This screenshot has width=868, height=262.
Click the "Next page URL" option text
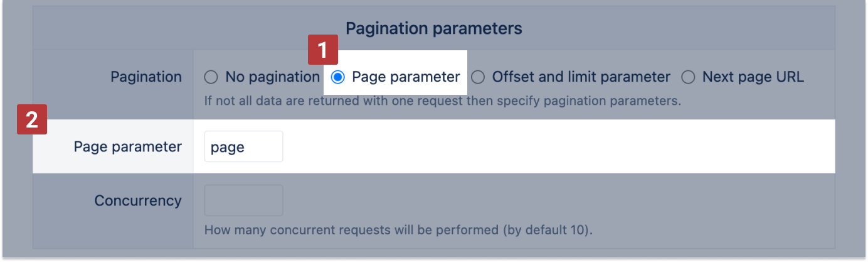click(x=753, y=77)
